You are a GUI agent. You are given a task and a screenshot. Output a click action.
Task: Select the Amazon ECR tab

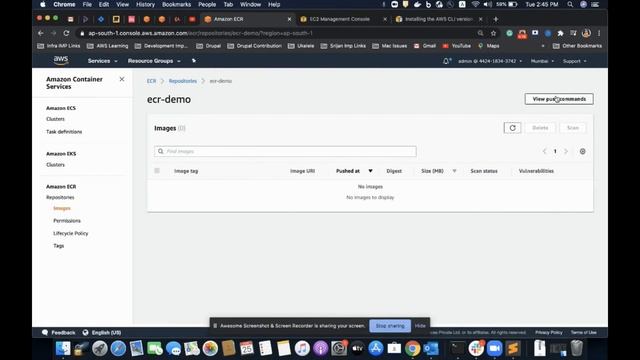point(247,19)
